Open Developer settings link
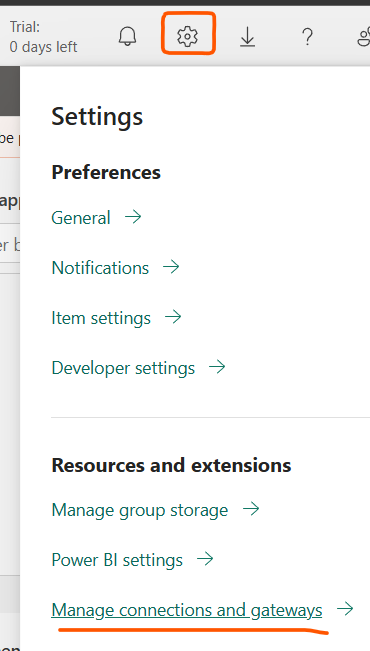The height and width of the screenshot is (651, 370). [123, 368]
